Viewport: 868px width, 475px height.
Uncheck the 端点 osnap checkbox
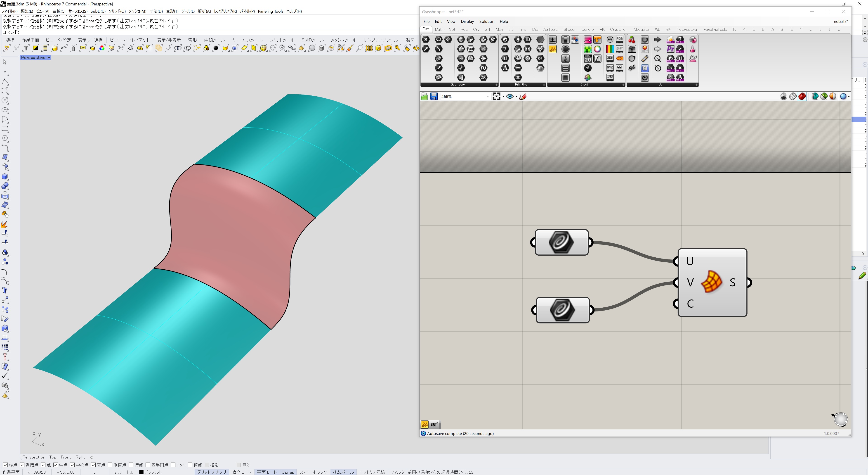(x=5, y=465)
